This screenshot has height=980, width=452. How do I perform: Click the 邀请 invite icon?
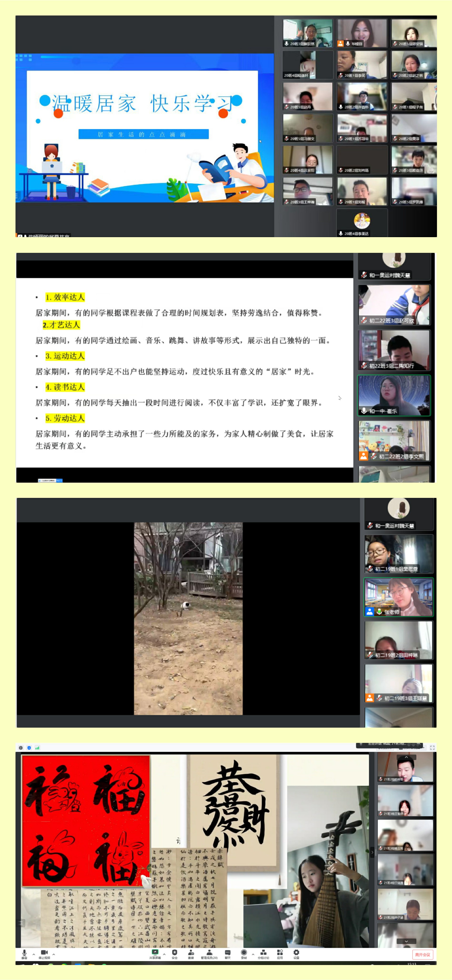pos(191,953)
